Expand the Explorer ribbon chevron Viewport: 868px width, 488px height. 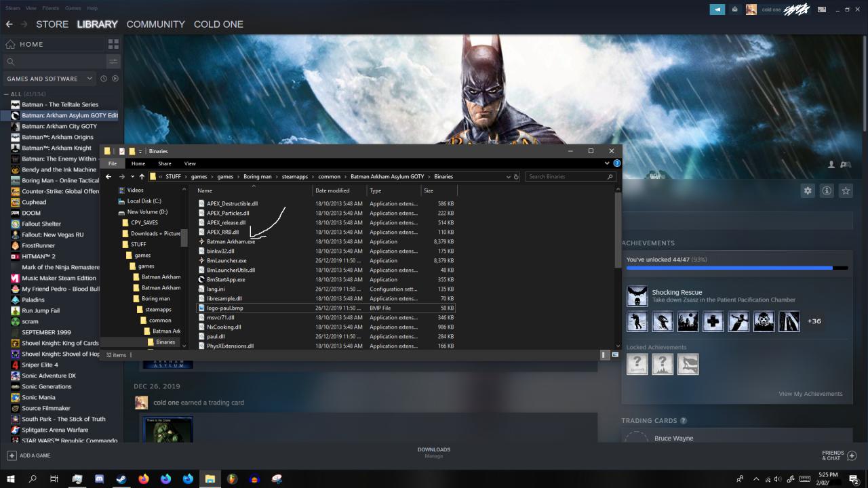coord(607,163)
